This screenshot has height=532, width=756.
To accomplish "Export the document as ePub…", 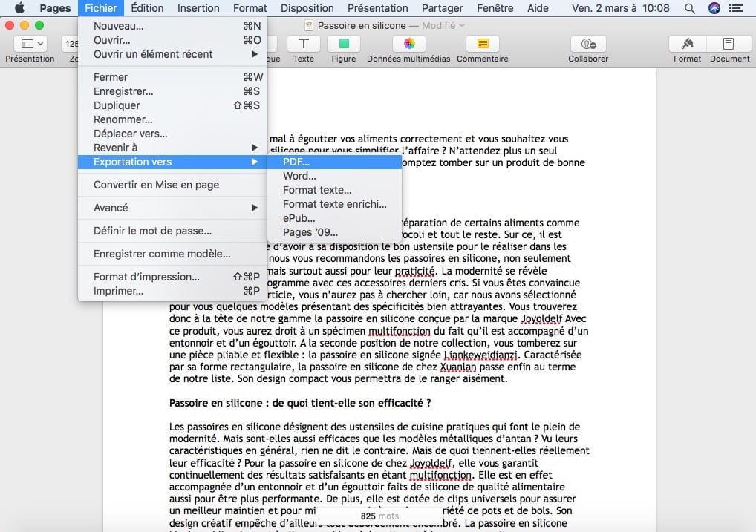I will coord(334,218).
